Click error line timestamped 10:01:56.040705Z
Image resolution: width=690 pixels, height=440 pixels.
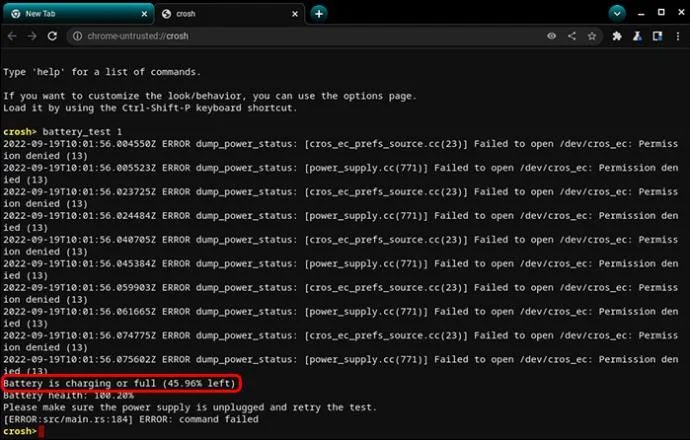[341, 246]
